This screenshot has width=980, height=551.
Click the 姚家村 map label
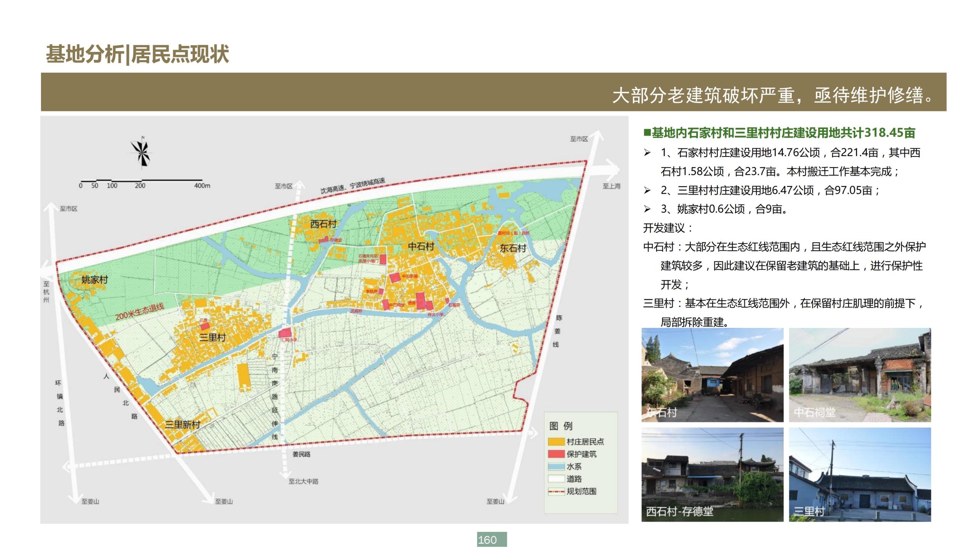pyautogui.click(x=94, y=280)
